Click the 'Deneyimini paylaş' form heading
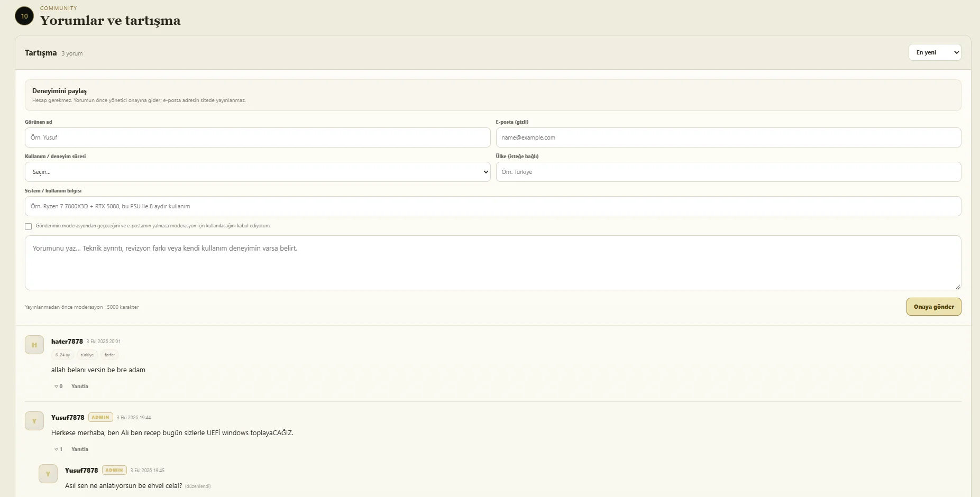 (59, 91)
